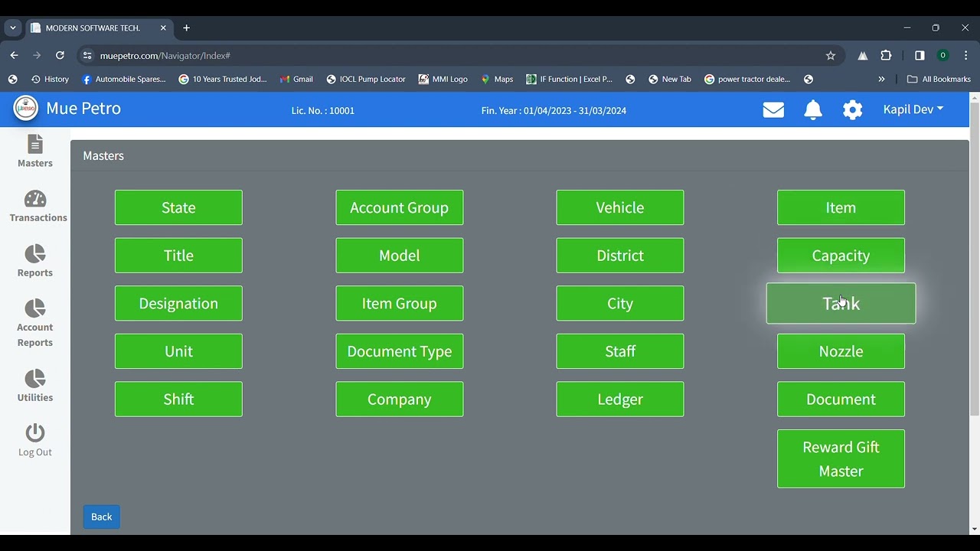Open a new browser tab
The height and width of the screenshot is (551, 980).
186,28
